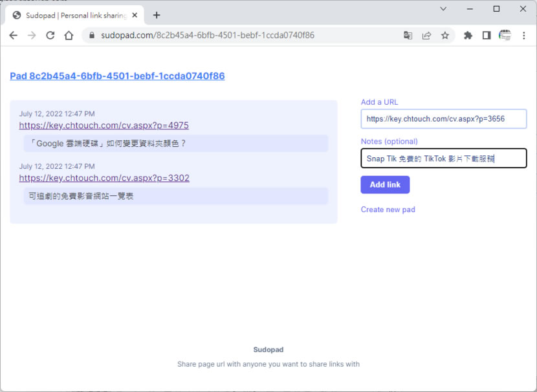Image resolution: width=537 pixels, height=392 pixels.
Task: Expand the tab search chevron
Action: (x=443, y=9)
